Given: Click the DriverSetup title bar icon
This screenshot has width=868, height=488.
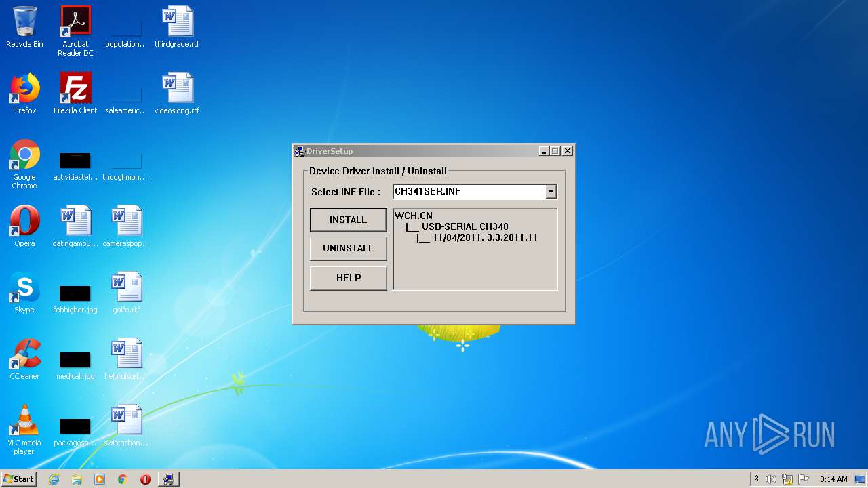Looking at the screenshot, I should pos(300,151).
